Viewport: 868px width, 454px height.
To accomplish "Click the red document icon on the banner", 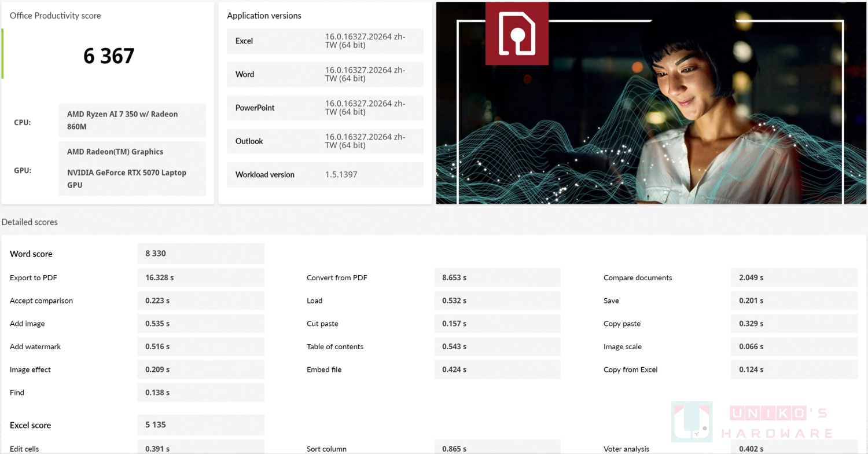I will [517, 34].
